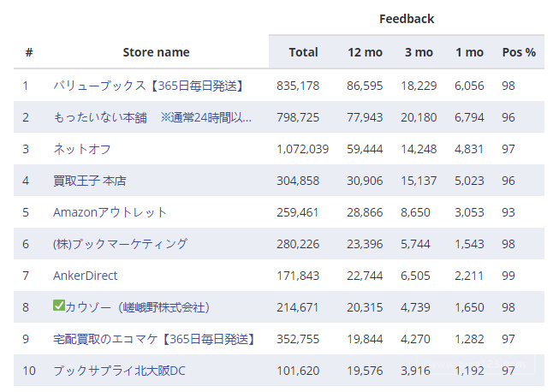Click the Total column header
Screen dimensions: 553x392
pos(303,52)
